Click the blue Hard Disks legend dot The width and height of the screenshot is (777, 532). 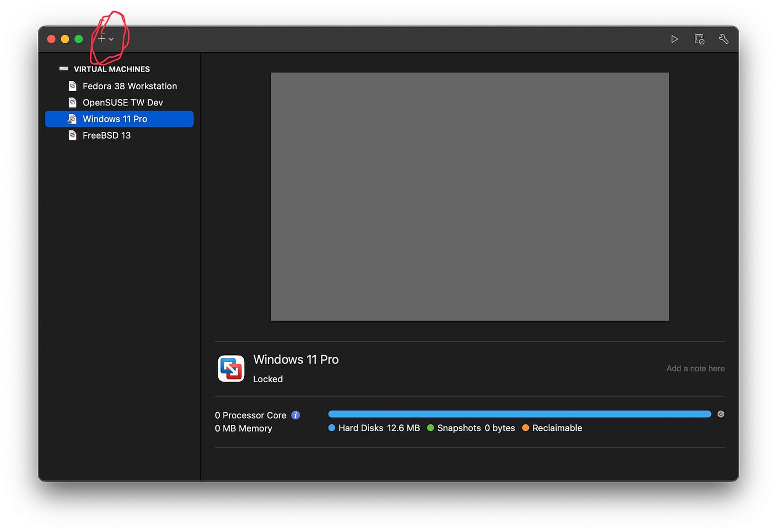pyautogui.click(x=332, y=428)
